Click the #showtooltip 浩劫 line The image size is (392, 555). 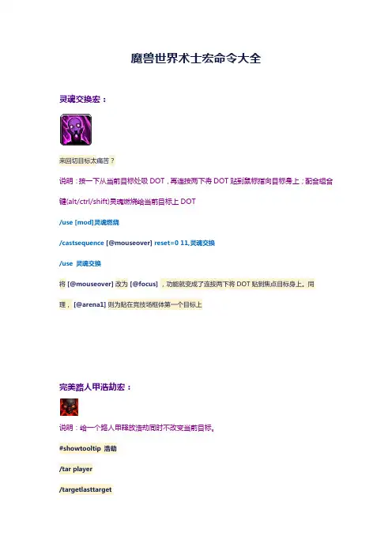click(x=88, y=448)
